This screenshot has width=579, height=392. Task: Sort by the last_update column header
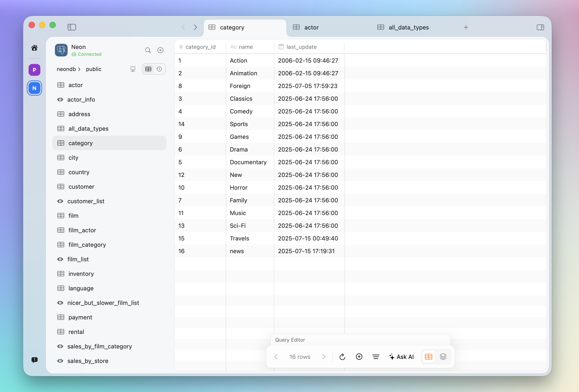tap(309, 47)
